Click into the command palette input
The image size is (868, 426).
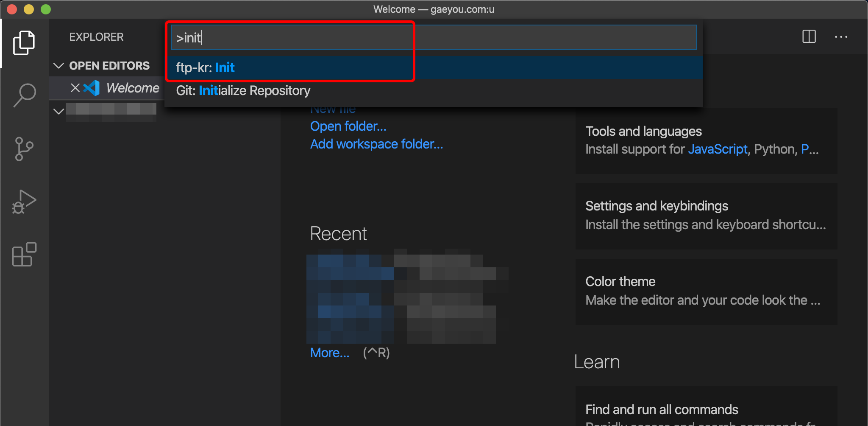[434, 37]
